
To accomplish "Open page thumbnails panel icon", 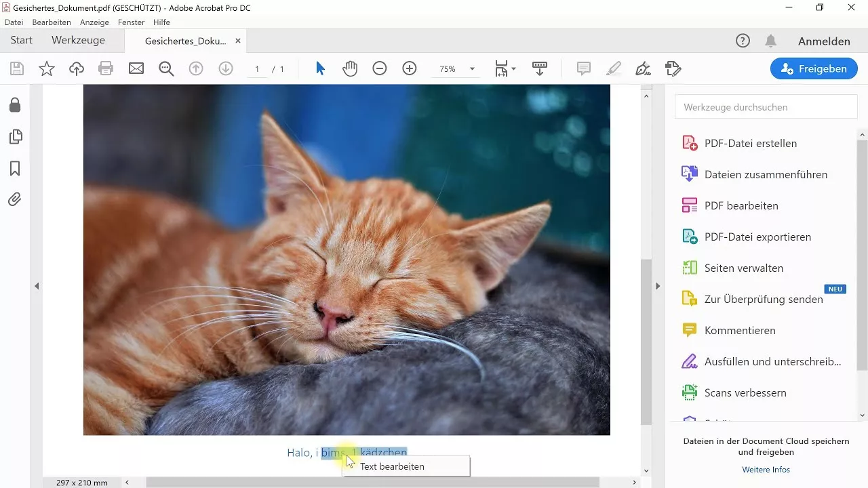I will [15, 137].
